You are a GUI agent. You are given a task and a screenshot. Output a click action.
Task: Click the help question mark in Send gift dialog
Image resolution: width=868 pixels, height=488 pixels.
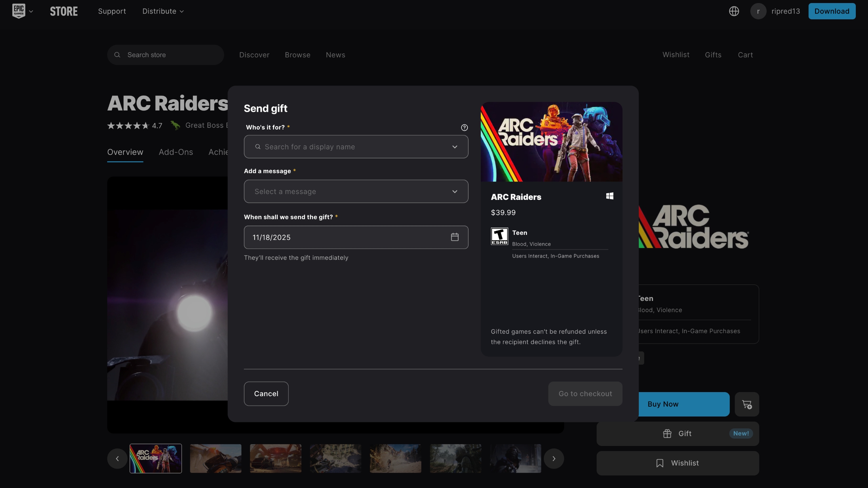point(464,127)
